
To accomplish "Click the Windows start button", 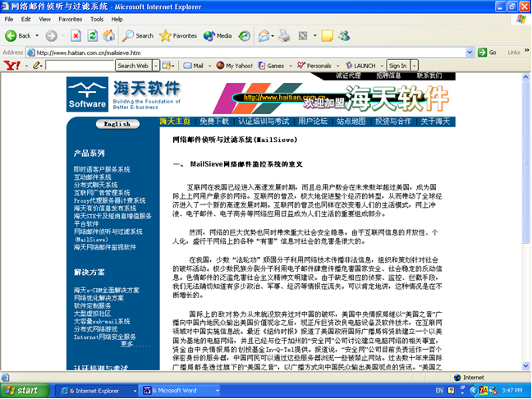I will [25, 391].
